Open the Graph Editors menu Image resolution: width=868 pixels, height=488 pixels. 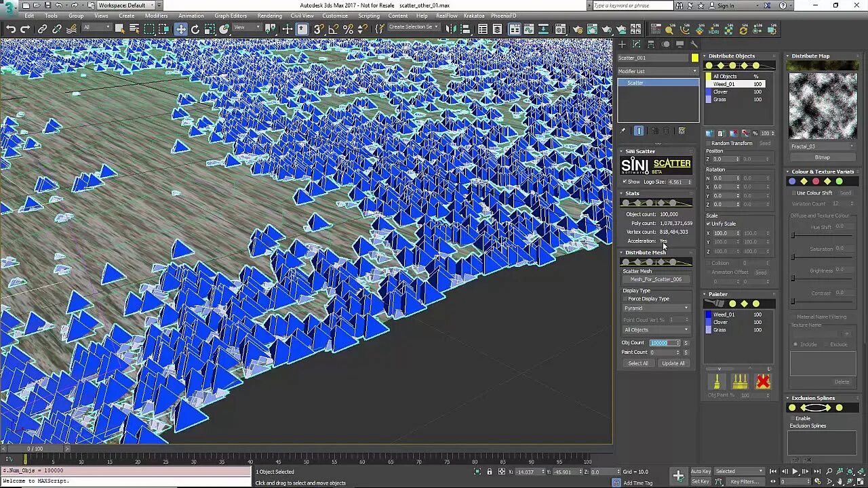point(231,16)
